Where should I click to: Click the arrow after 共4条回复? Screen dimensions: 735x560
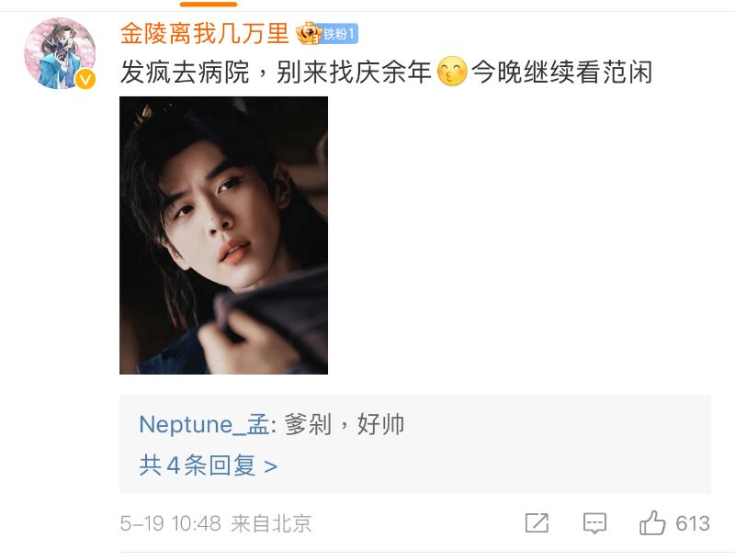pos(270,466)
